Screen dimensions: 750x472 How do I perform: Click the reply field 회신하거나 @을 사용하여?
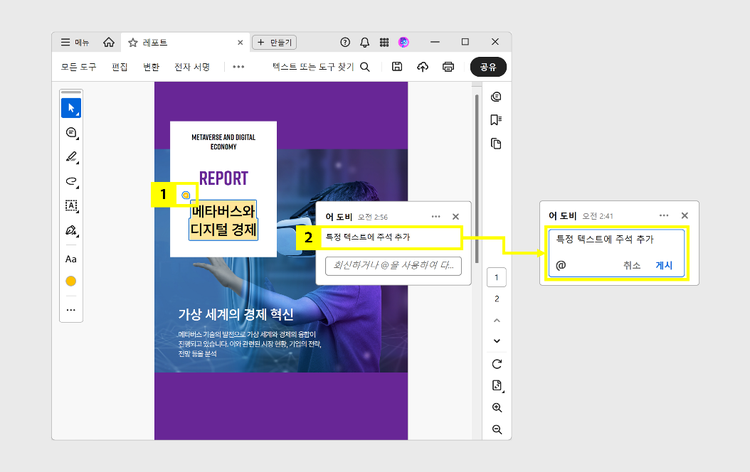click(393, 266)
